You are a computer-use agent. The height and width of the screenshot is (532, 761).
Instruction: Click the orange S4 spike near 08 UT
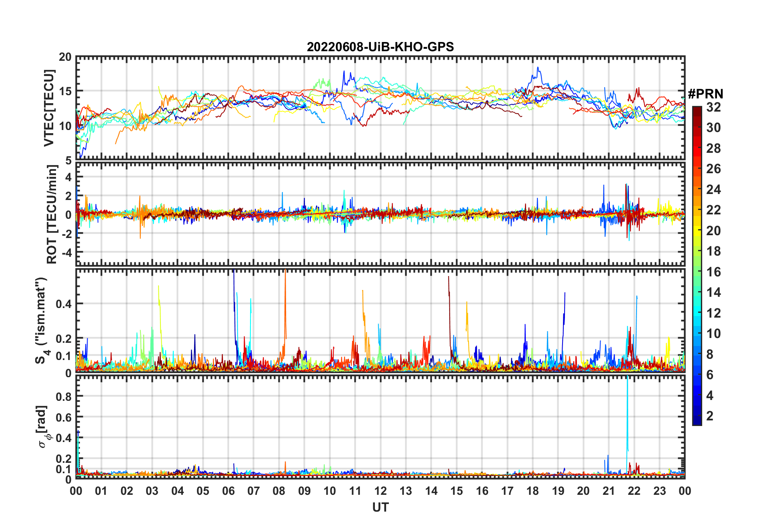[x=285, y=304]
